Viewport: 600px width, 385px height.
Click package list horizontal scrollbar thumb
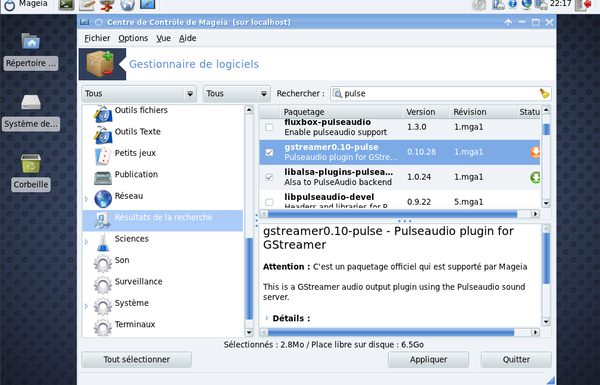393,214
